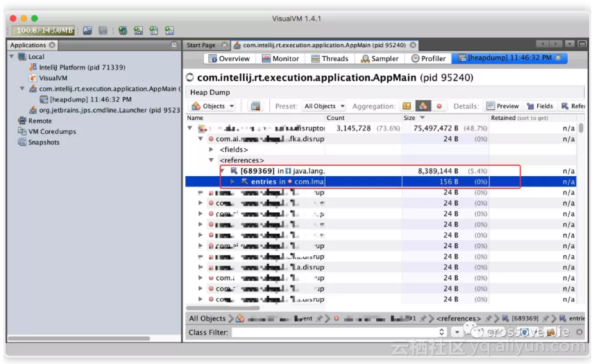Click the memory usage 100.8/143.0MB indicator

click(x=43, y=31)
